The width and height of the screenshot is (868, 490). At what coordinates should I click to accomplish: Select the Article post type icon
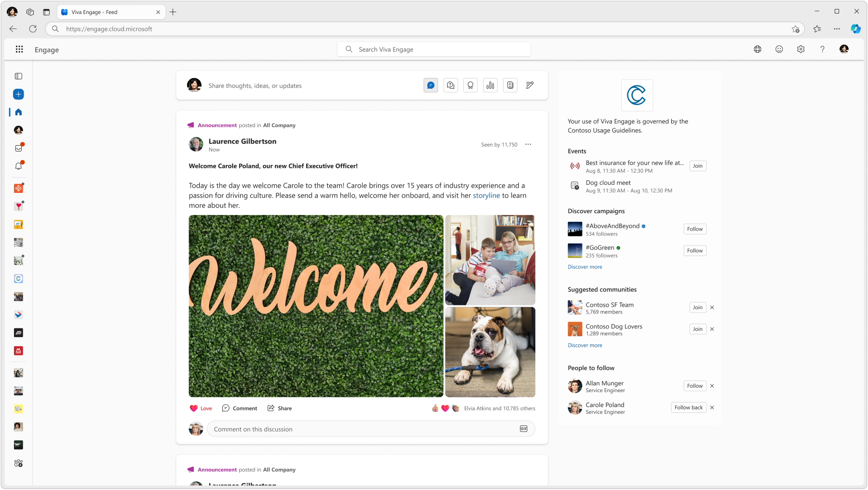[x=510, y=85]
